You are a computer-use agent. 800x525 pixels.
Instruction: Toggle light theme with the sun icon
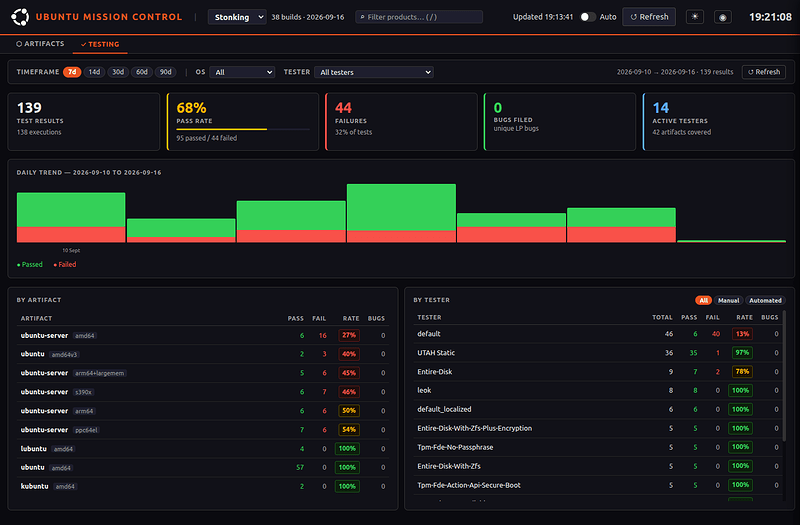tap(695, 17)
